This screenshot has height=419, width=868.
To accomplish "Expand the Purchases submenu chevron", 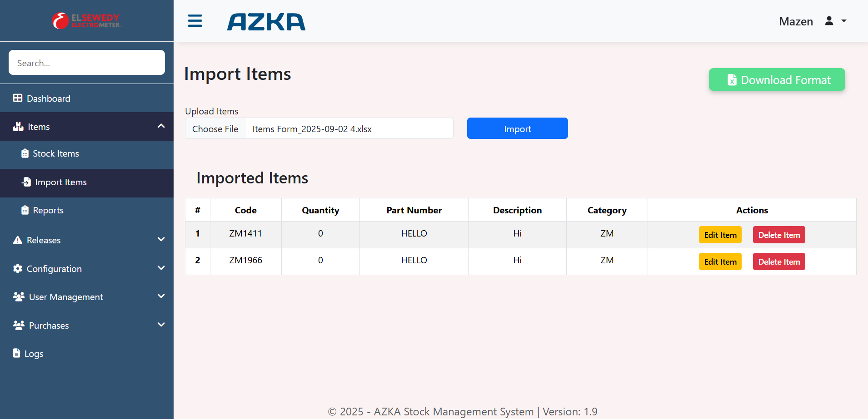I will tap(161, 325).
